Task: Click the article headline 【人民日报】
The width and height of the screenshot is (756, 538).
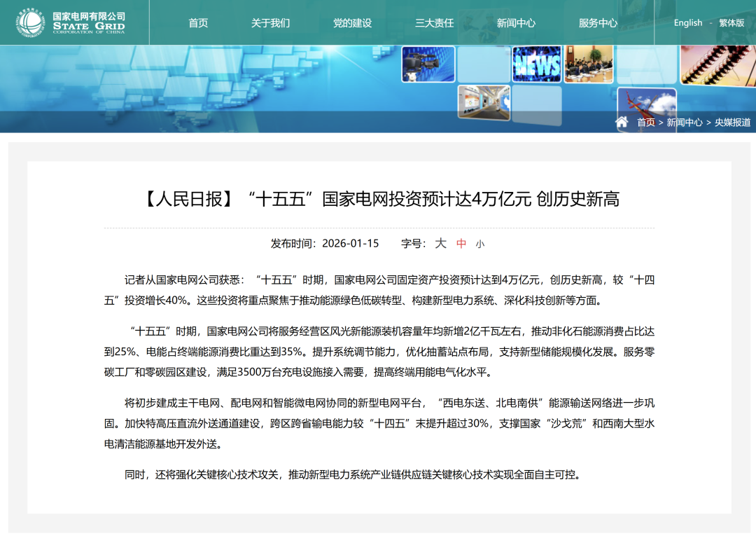Action: 379,199
